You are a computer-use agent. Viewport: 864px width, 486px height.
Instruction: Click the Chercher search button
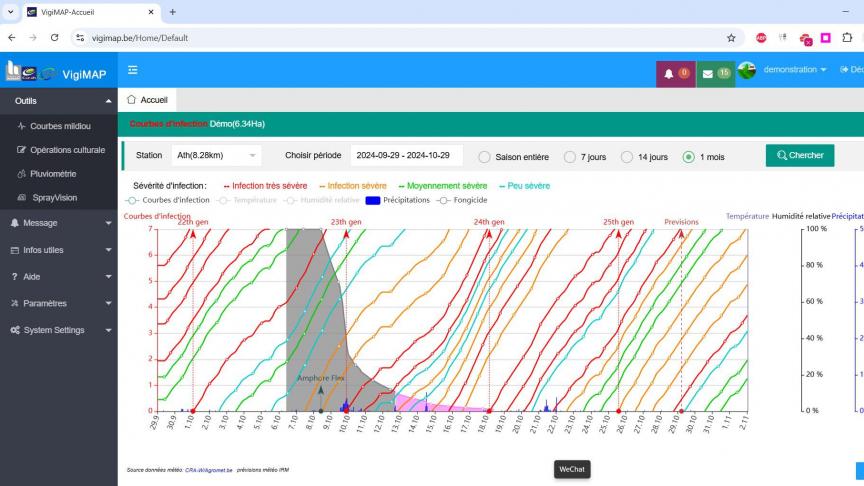coord(800,155)
